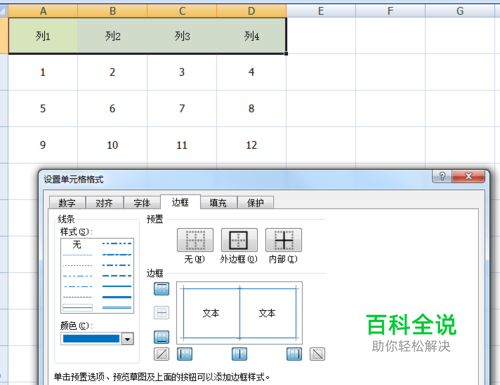
Task: Select the thin dash-dot-dot line style
Action: tap(77, 276)
